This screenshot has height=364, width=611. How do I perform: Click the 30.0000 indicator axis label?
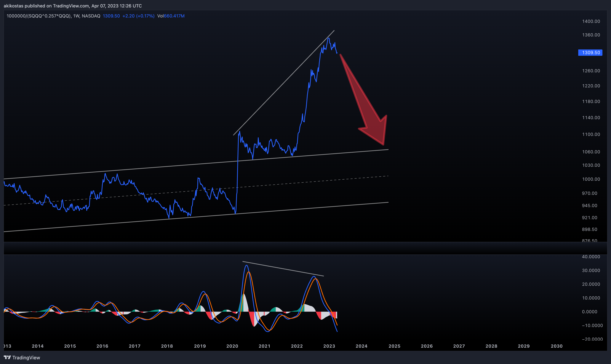point(591,270)
